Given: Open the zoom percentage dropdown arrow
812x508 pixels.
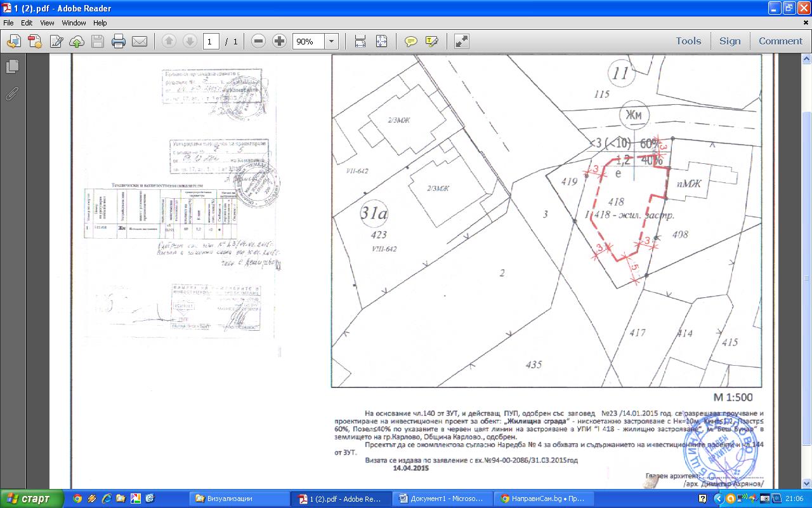Looking at the screenshot, I should click(x=331, y=42).
